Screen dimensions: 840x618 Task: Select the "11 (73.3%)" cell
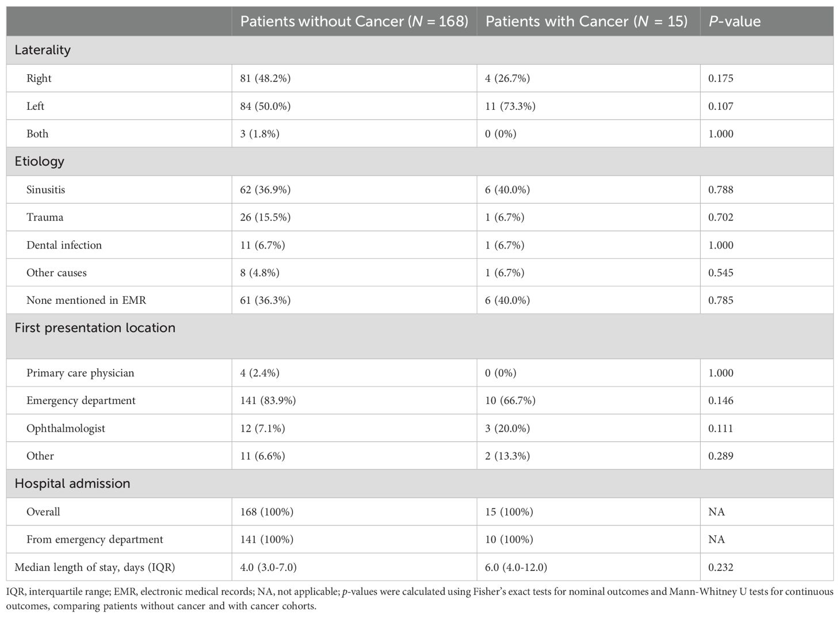point(510,106)
